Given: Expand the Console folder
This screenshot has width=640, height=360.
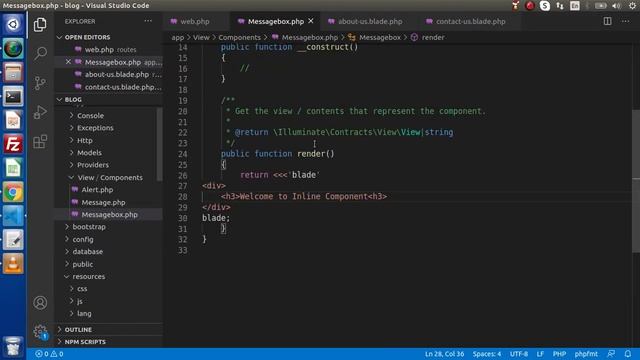Looking at the screenshot, I should (x=90, y=116).
